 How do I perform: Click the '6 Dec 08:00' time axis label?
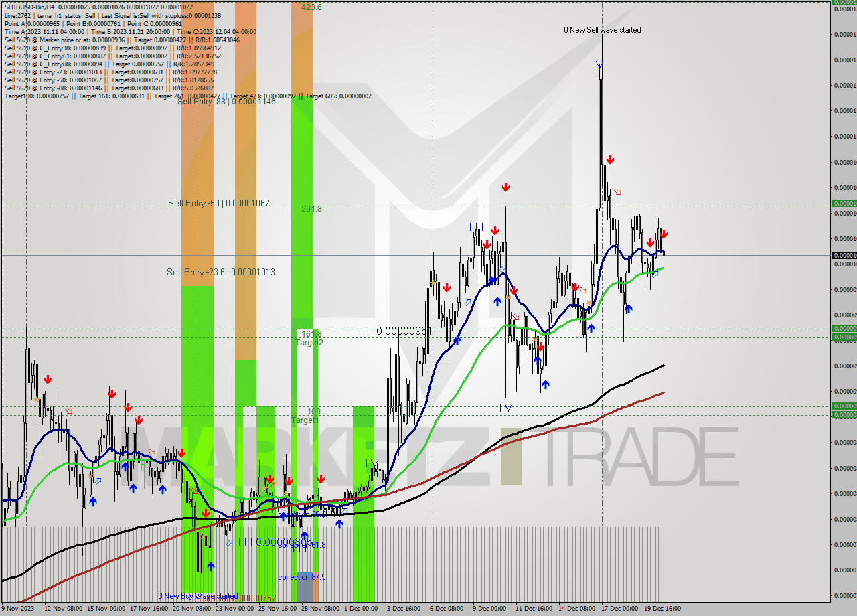pyautogui.click(x=447, y=609)
